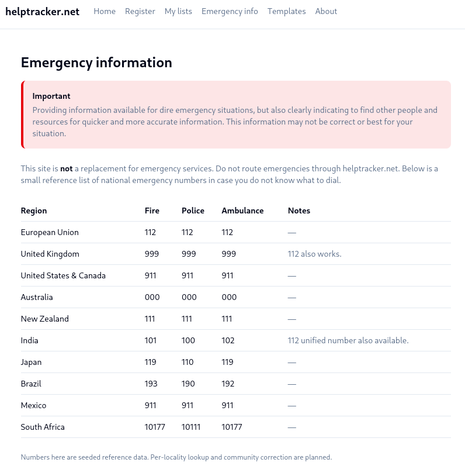Open the Templates nav link
Image resolution: width=465 pixels, height=476 pixels.
pyautogui.click(x=286, y=11)
